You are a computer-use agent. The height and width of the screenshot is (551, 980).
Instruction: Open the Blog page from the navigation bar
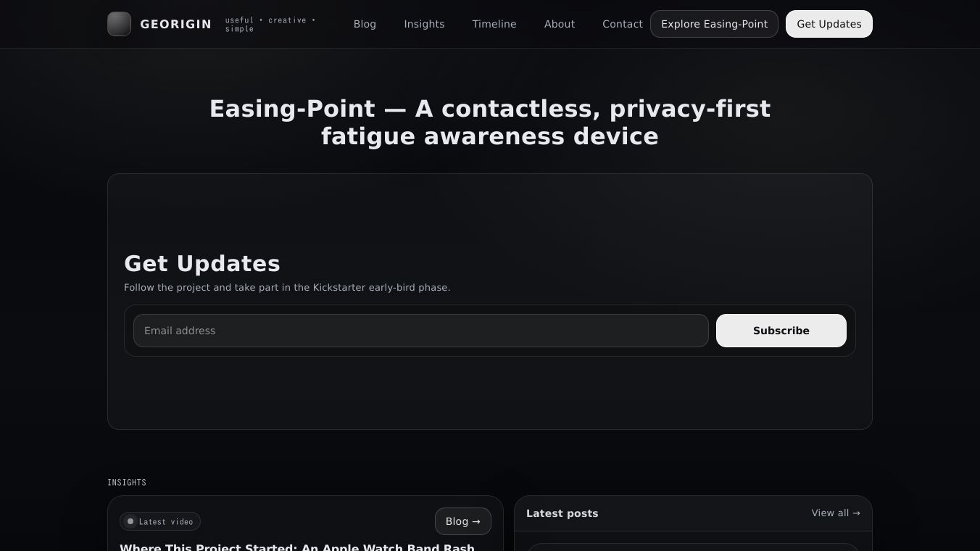click(365, 24)
